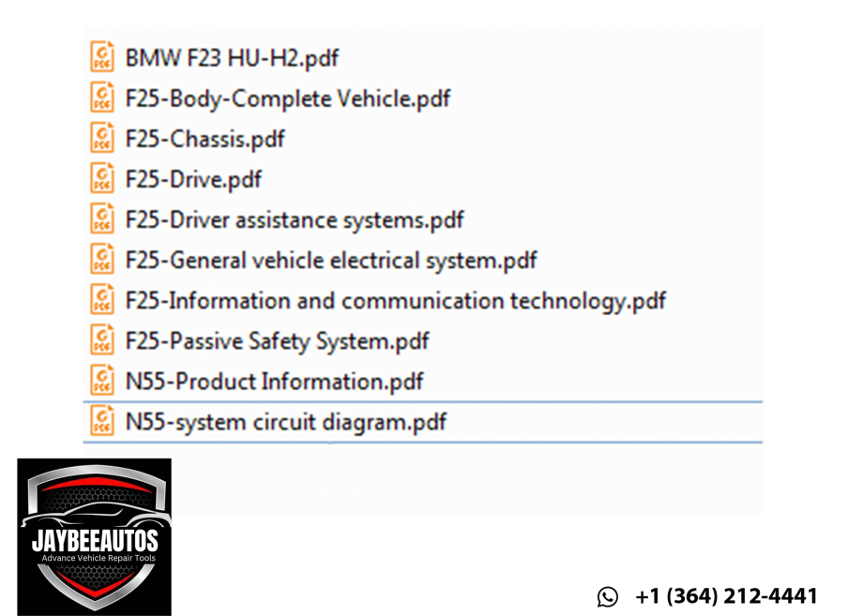Click PDF icon beside F25-General vehicle electrical system.pdf
The image size is (863, 616).
102,259
